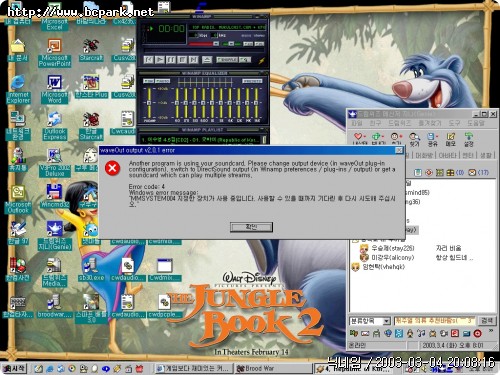This screenshot has width=500, height=375.
Task: Click the equalizer preamp slider
Action: click(x=149, y=103)
